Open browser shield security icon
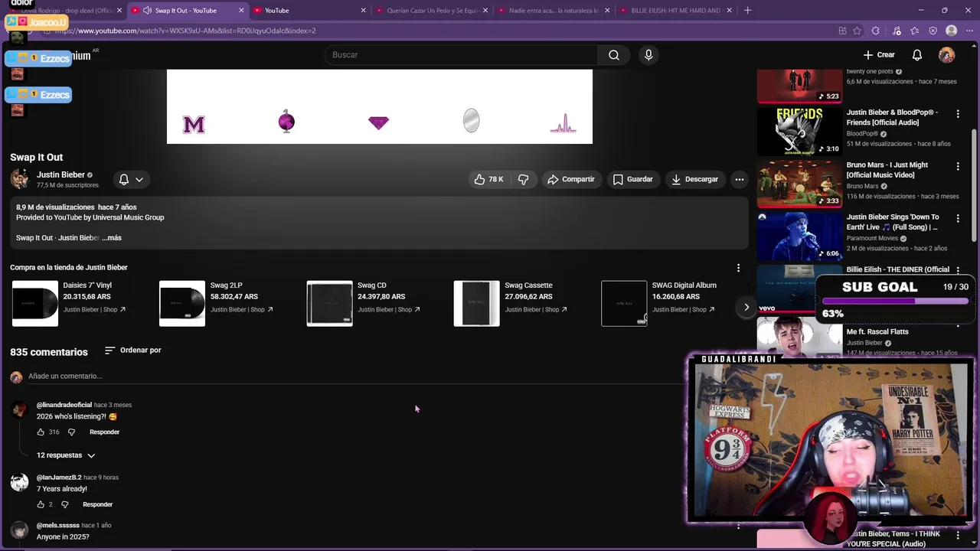The width and height of the screenshot is (980, 551). pyautogui.click(x=933, y=31)
